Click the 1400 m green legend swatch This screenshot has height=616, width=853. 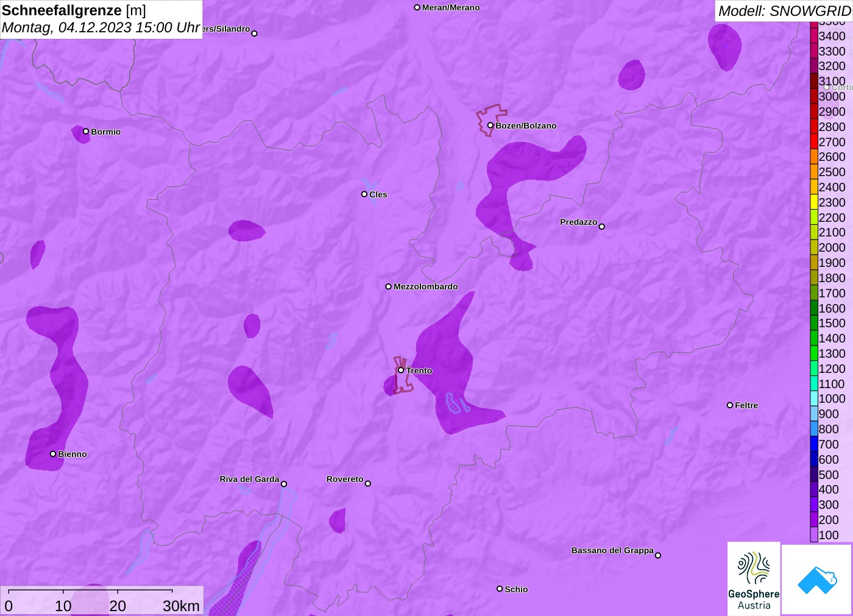pyautogui.click(x=814, y=338)
